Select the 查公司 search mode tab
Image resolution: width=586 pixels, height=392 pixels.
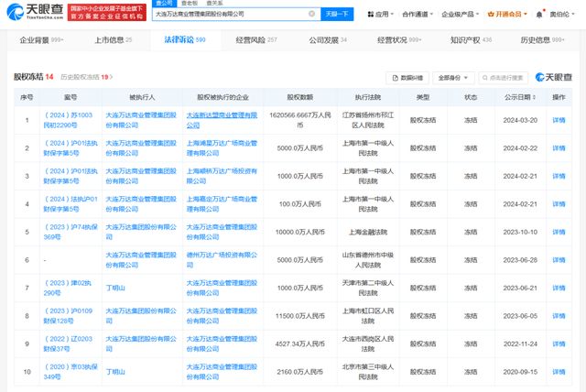(164, 3)
